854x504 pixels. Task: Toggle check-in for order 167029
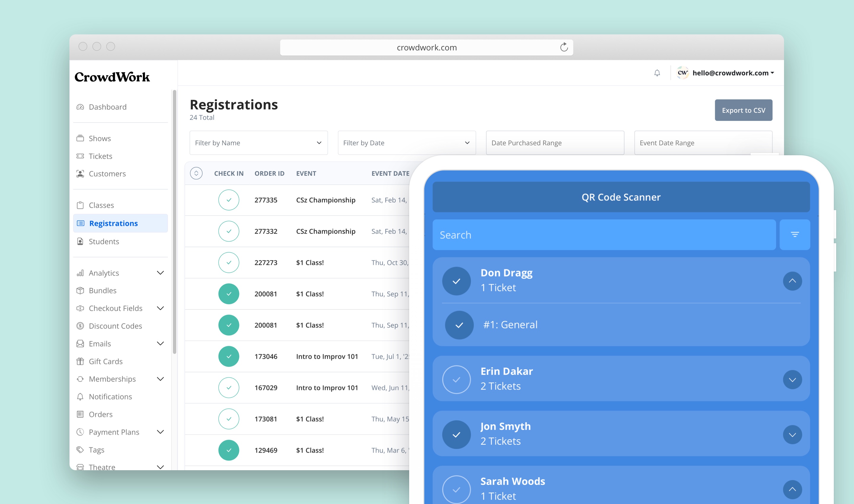[229, 387]
